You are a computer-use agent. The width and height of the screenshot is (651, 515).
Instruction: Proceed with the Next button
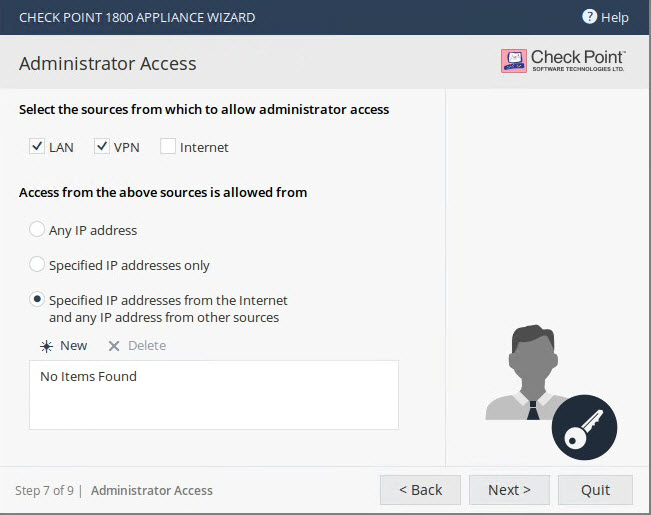(x=509, y=490)
